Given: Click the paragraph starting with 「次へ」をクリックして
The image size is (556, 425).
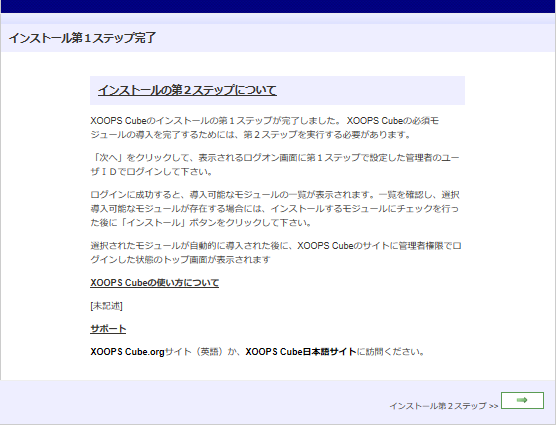Looking at the screenshot, I should [275, 164].
